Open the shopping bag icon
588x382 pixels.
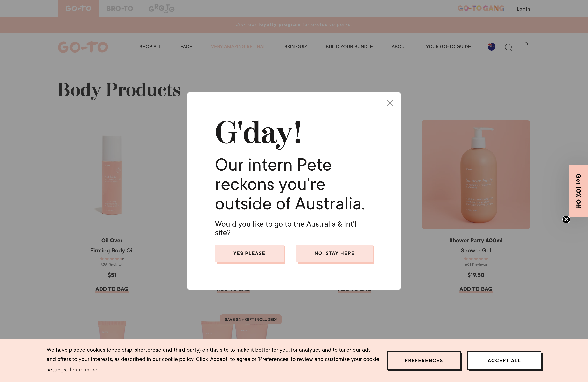coord(526,47)
